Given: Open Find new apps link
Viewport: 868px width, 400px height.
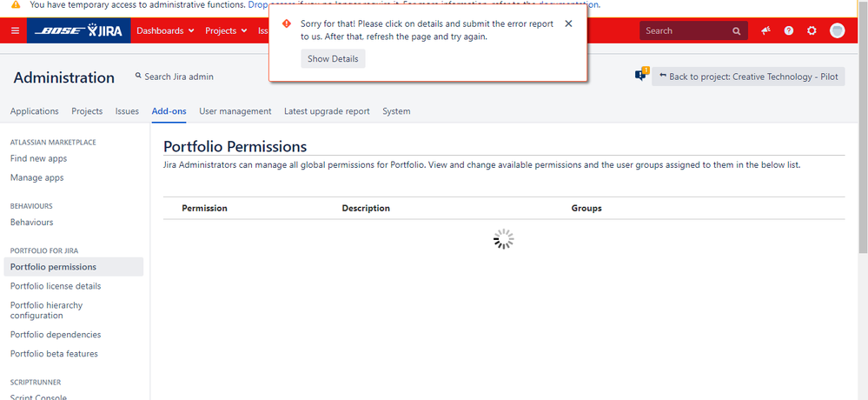Looking at the screenshot, I should point(39,158).
